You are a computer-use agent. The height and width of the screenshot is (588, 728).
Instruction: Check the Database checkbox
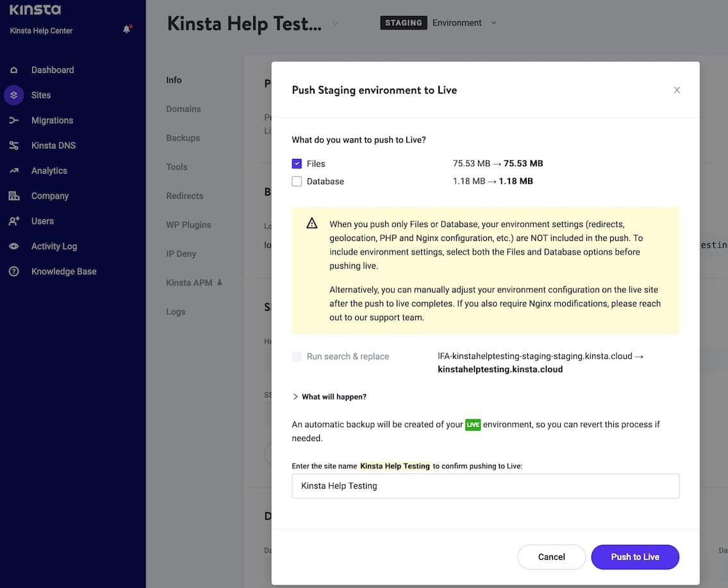[x=297, y=181]
